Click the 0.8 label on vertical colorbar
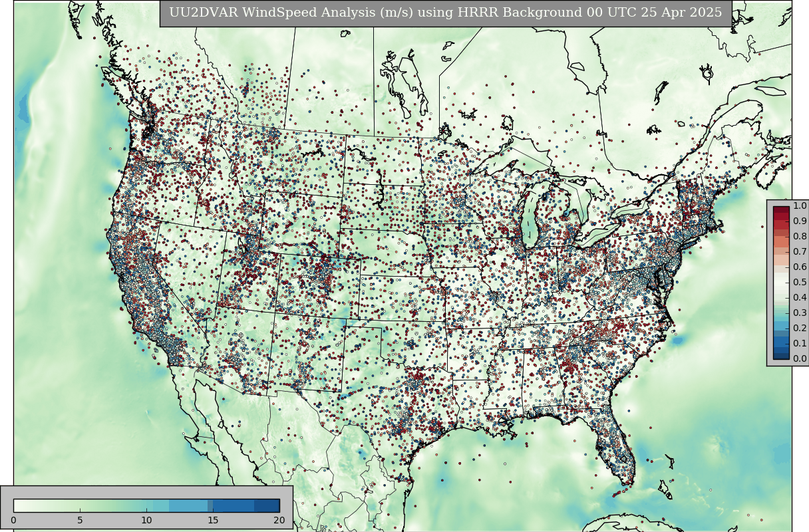The image size is (809, 532). [800, 237]
